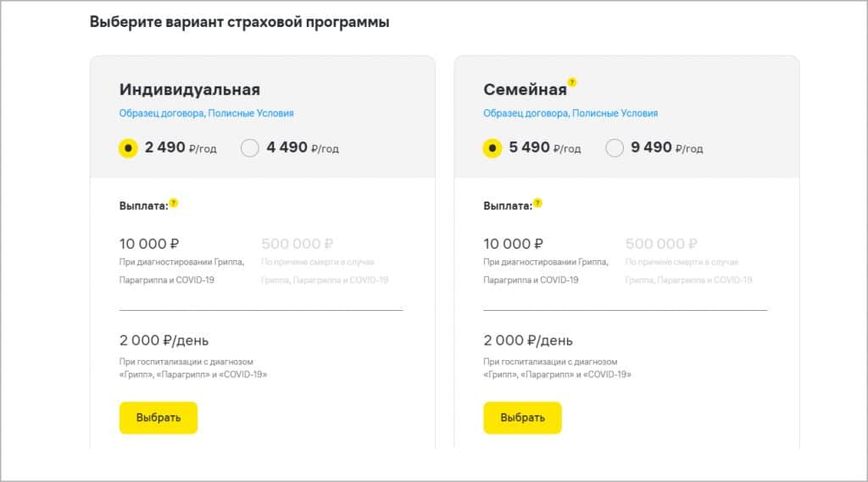Click greyed 500 000 ₽ payout in Индивидуальная card
This screenshot has width=868, height=482.
coord(298,244)
